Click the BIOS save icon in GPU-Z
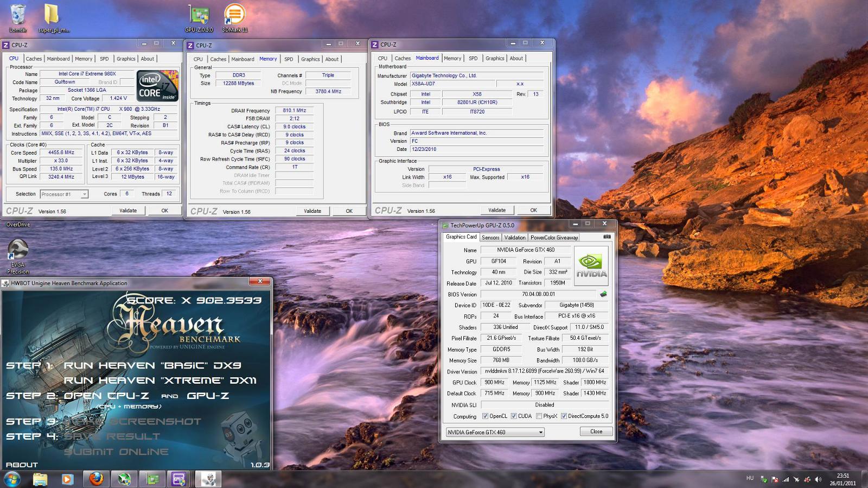868x488 pixels. (603, 294)
